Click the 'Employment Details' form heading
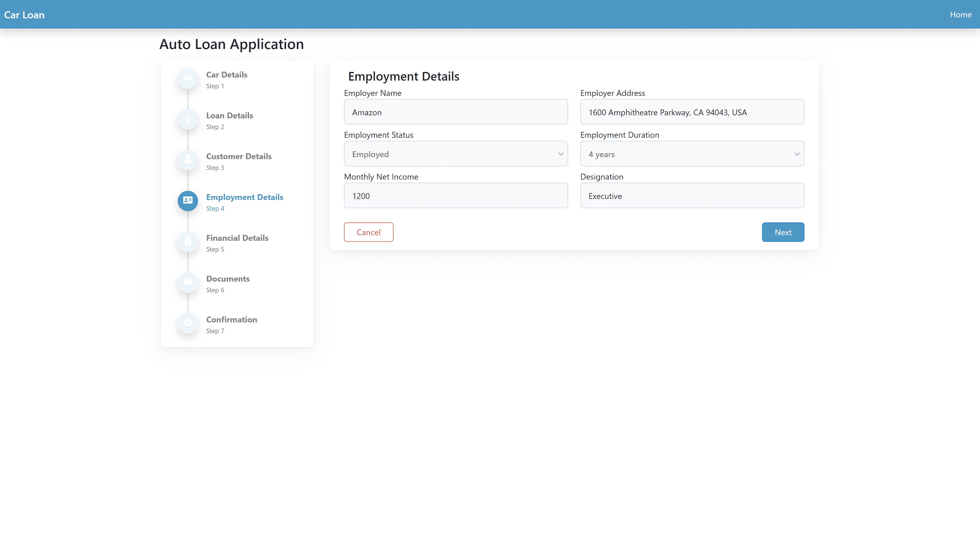Screen dimensions: 980x551 [x=404, y=77]
